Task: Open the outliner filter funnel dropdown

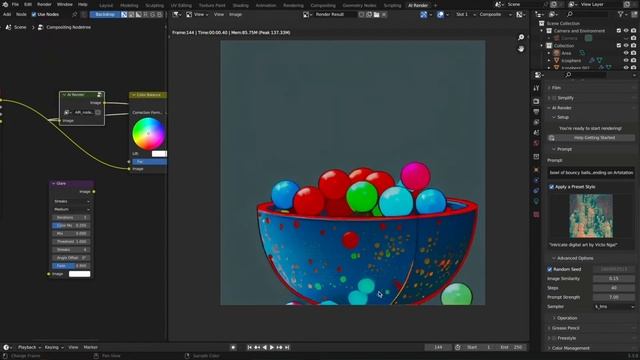Action: (x=622, y=14)
